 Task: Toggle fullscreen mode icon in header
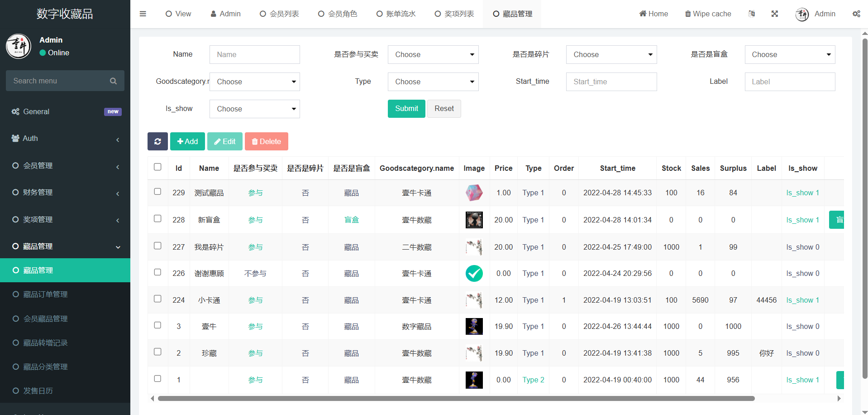pos(775,14)
